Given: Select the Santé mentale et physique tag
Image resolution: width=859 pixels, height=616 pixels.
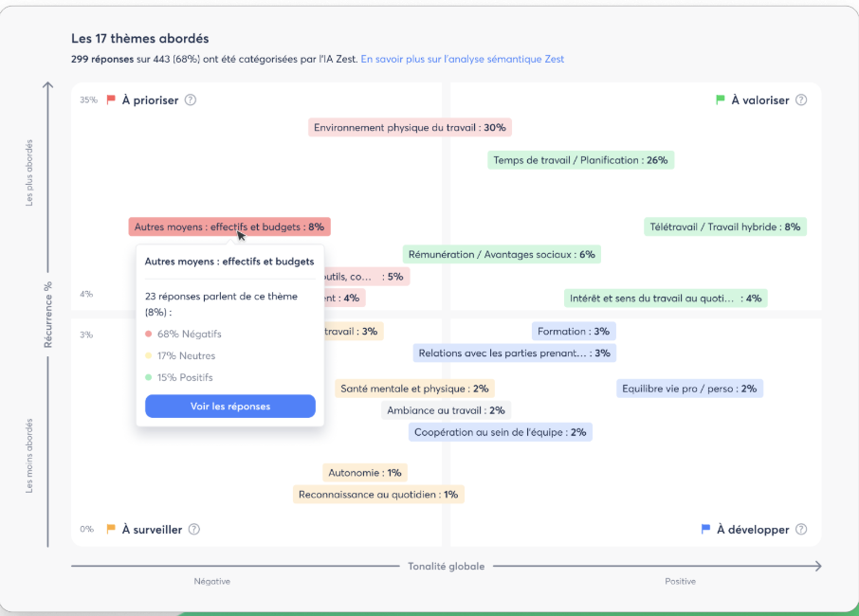Looking at the screenshot, I should pyautogui.click(x=414, y=389).
